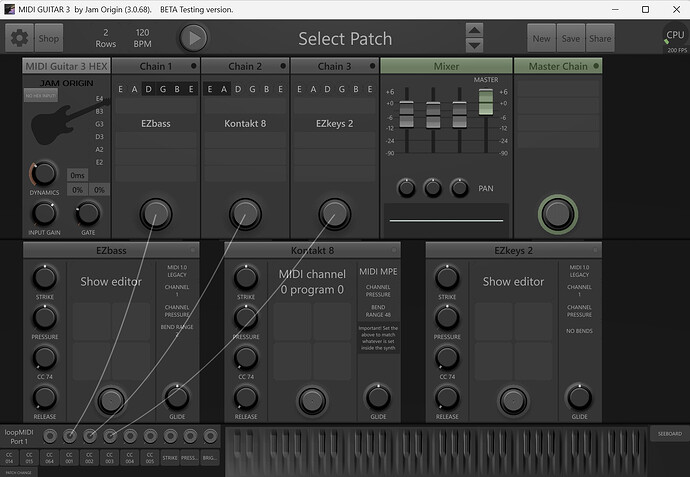Viewport: 690px width, 477px height.
Task: Toggle the Master Chain enable dot
Action: click(x=596, y=67)
